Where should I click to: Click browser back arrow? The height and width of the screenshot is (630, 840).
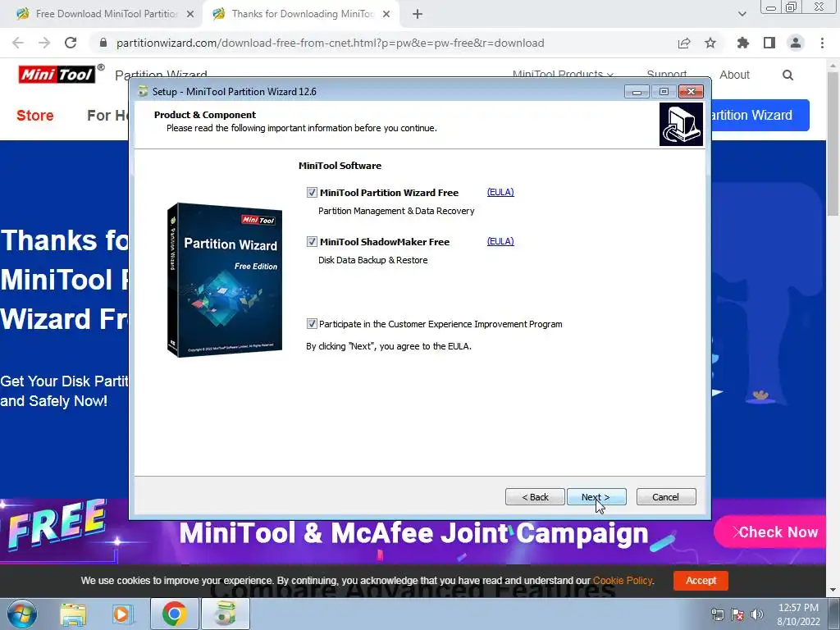(18, 43)
